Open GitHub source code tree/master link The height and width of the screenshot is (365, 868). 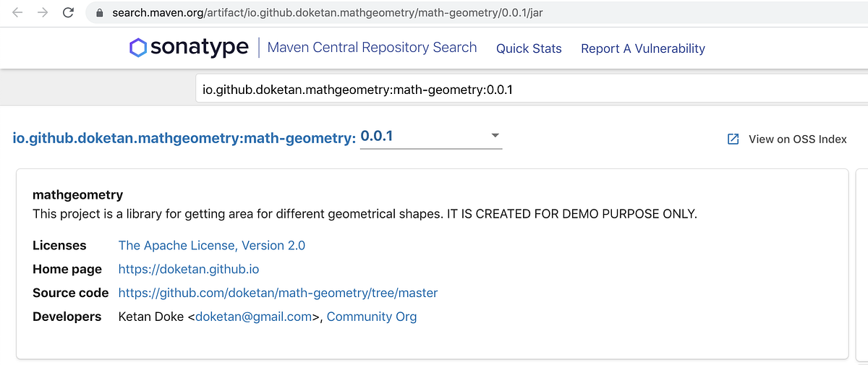[278, 293]
